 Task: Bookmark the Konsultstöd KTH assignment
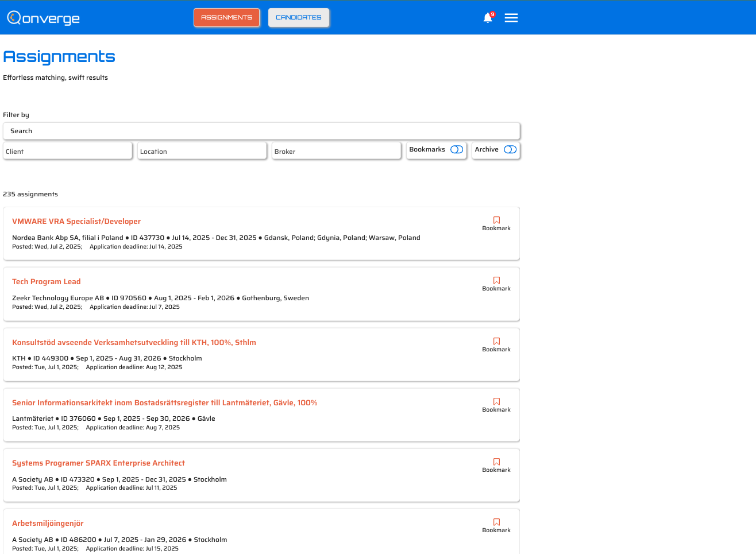496,344
